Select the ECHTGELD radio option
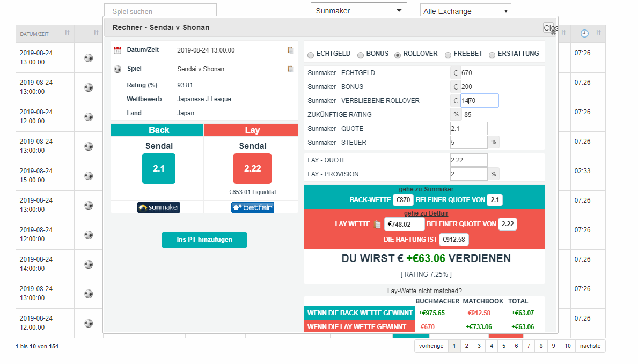The height and width of the screenshot is (364, 638). click(311, 55)
